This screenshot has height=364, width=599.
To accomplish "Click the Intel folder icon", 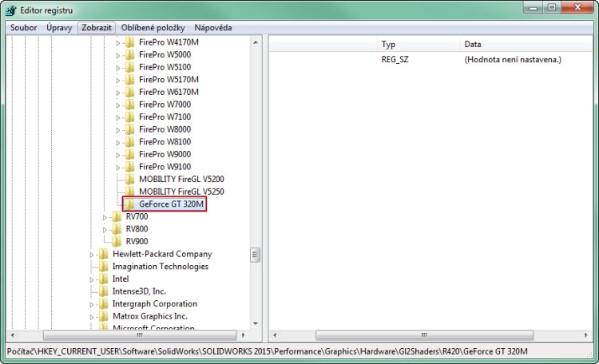I will coord(104,279).
